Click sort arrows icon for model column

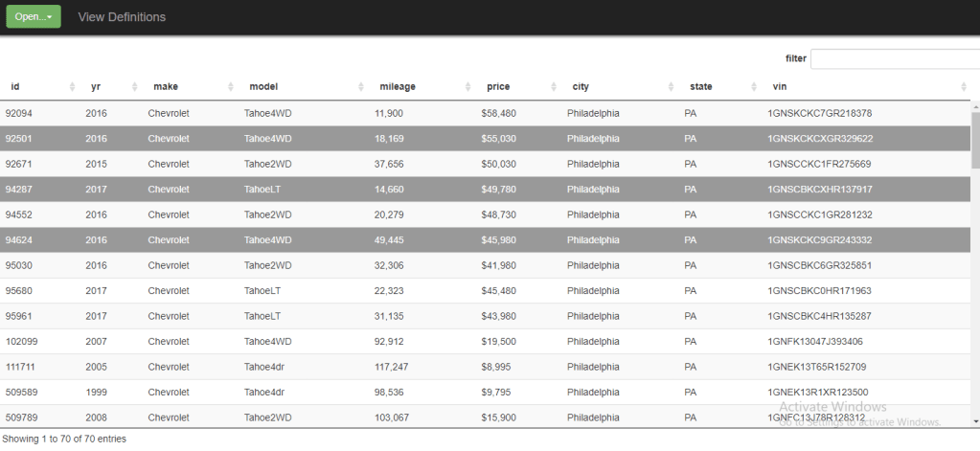point(361,87)
